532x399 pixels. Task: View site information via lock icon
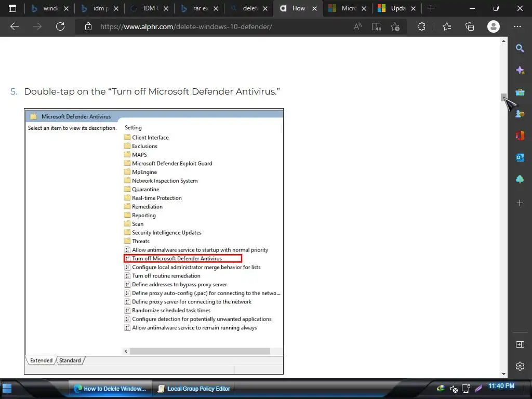click(x=88, y=26)
